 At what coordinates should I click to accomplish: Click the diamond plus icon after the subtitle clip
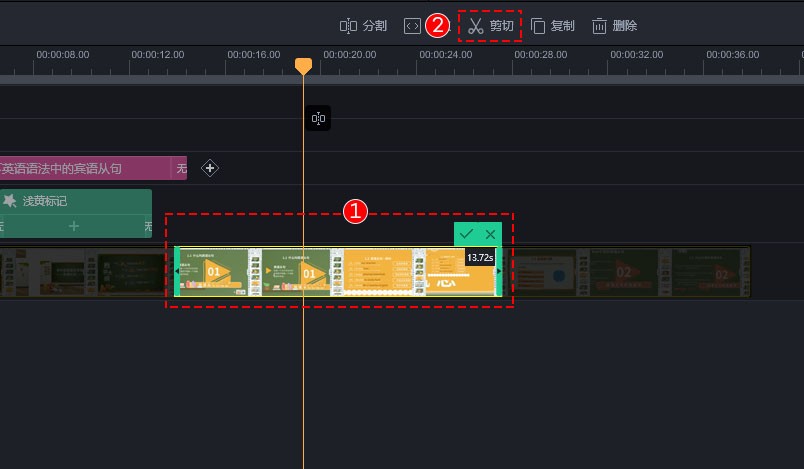pyautogui.click(x=210, y=168)
